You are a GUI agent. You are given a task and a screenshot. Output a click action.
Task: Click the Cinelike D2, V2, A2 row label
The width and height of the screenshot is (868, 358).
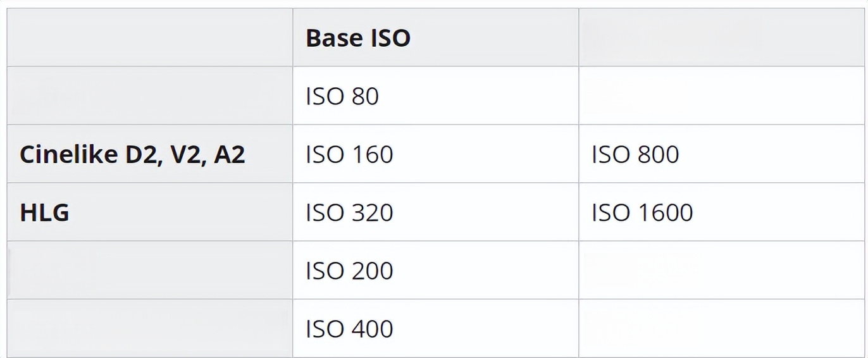coord(150,154)
